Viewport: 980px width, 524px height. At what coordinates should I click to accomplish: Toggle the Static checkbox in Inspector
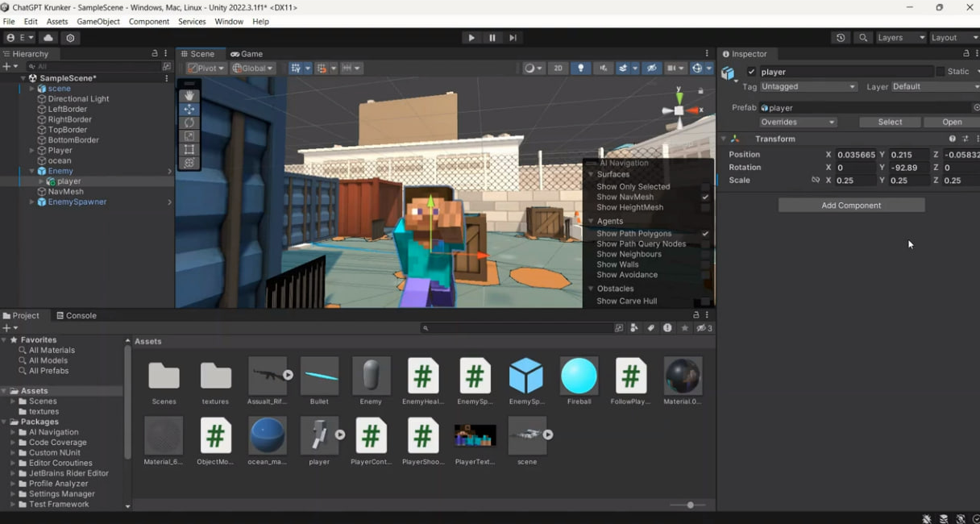point(940,72)
